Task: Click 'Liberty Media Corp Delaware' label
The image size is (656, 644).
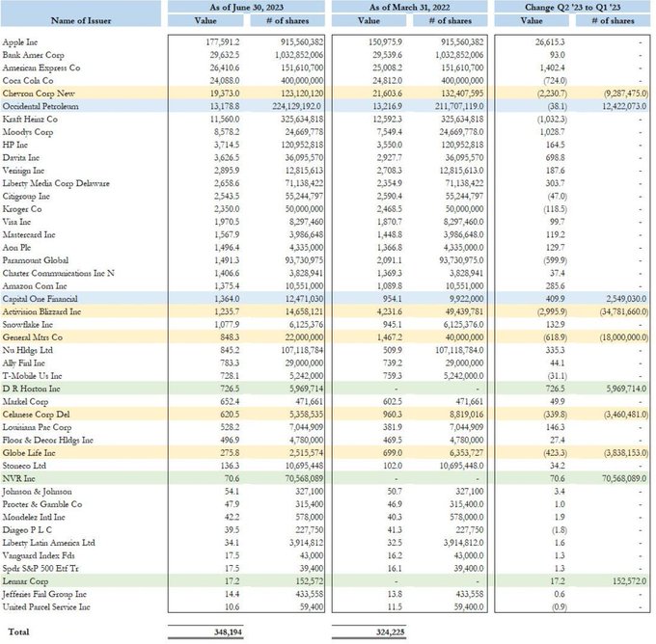Action: [x=56, y=183]
